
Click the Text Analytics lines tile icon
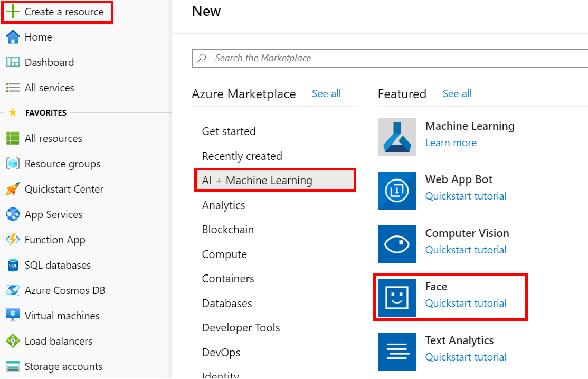point(397,351)
